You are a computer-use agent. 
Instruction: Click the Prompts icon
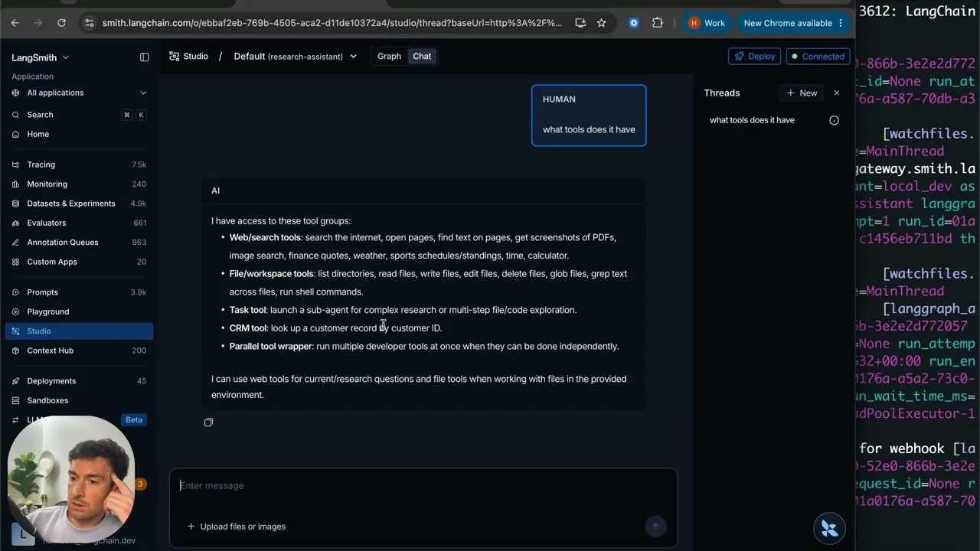[16, 292]
